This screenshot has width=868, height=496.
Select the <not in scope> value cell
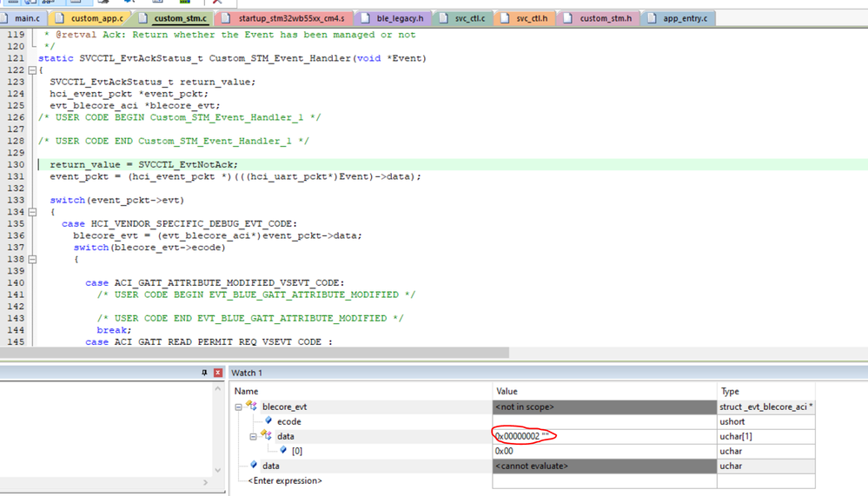[x=605, y=407]
